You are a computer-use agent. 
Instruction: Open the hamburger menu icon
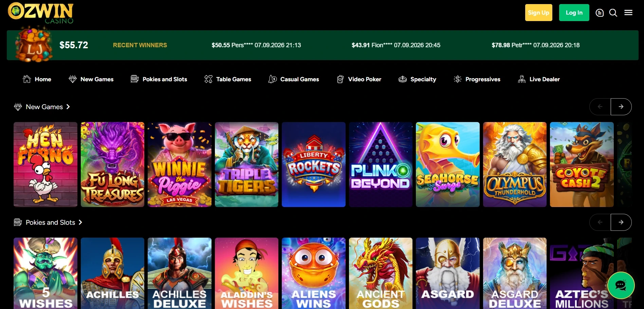coord(628,13)
